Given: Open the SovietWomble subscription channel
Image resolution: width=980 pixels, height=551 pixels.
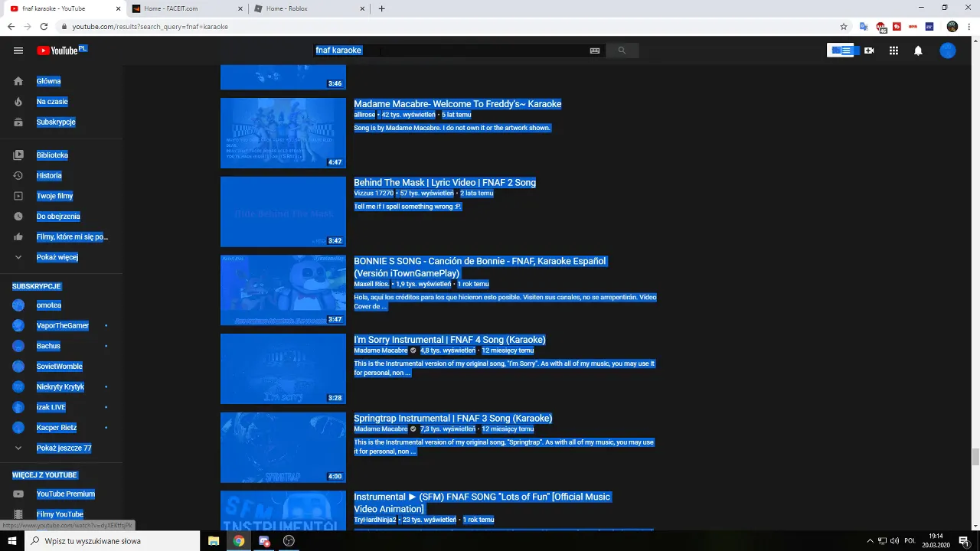Looking at the screenshot, I should (x=59, y=367).
